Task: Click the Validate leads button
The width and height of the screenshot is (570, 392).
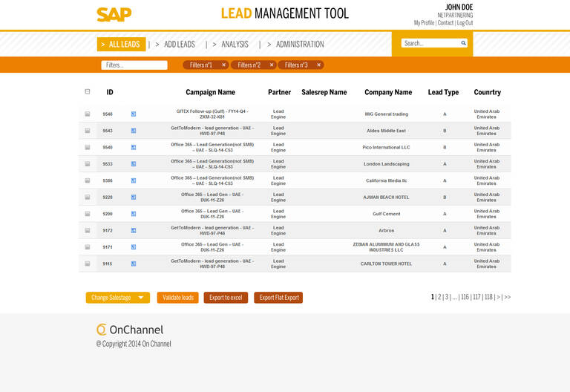Action: (x=178, y=298)
